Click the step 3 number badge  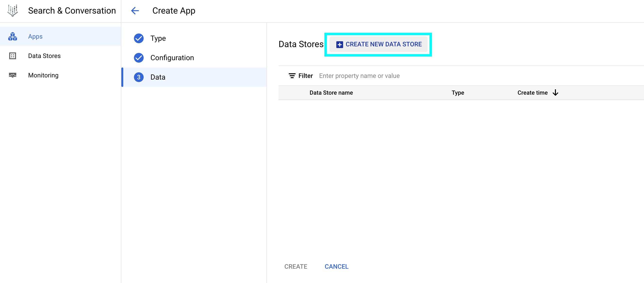pyautogui.click(x=139, y=77)
